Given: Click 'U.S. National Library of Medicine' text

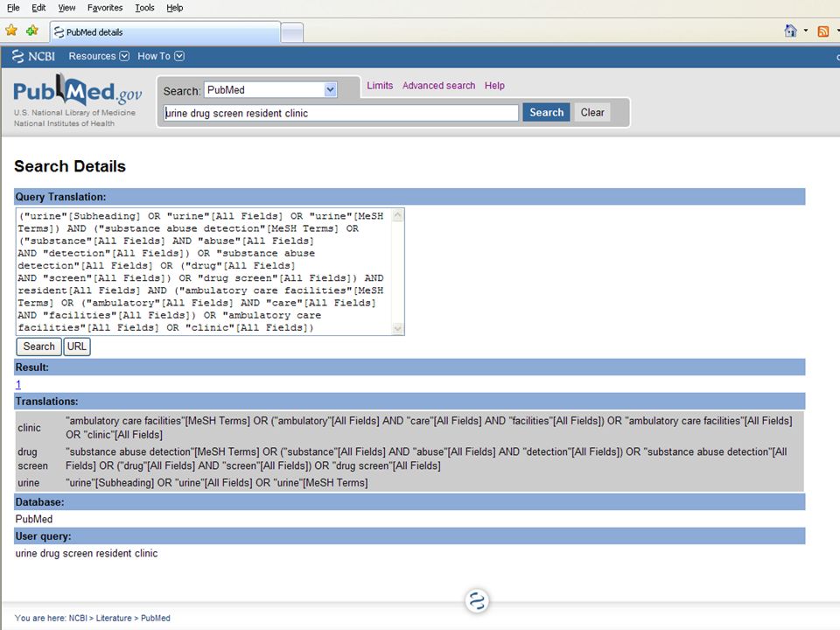Looking at the screenshot, I should [x=74, y=113].
